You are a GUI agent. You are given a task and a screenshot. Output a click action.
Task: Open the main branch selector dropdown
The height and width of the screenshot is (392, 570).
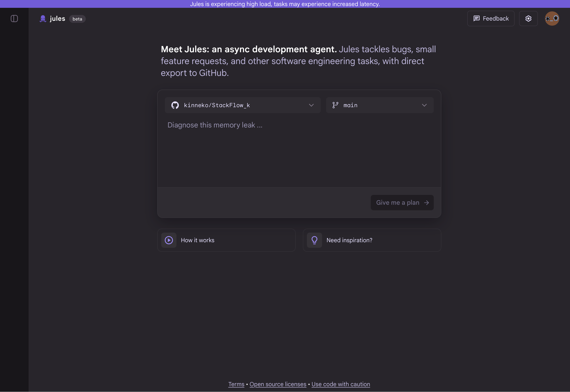coord(380,105)
